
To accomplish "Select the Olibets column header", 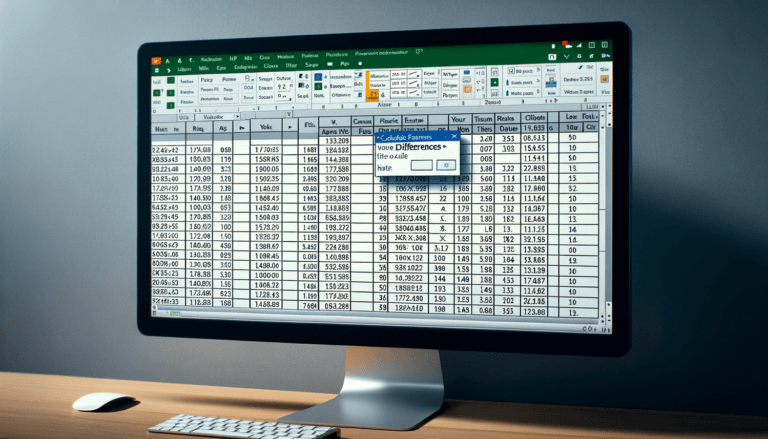I will [x=534, y=118].
